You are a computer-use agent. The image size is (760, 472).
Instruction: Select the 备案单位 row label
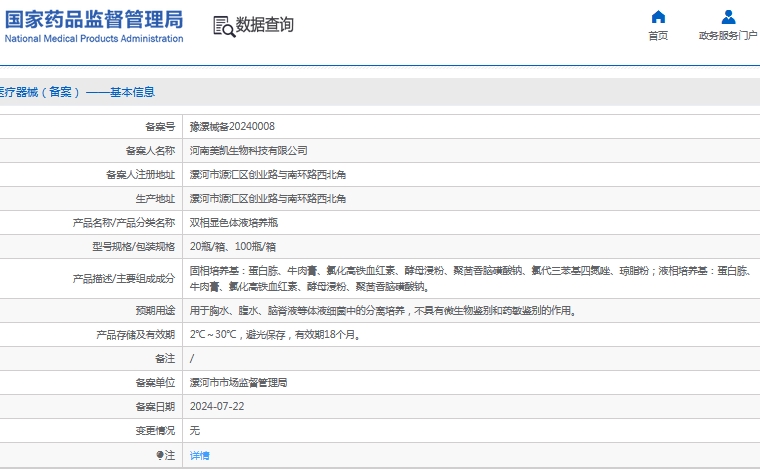click(155, 382)
